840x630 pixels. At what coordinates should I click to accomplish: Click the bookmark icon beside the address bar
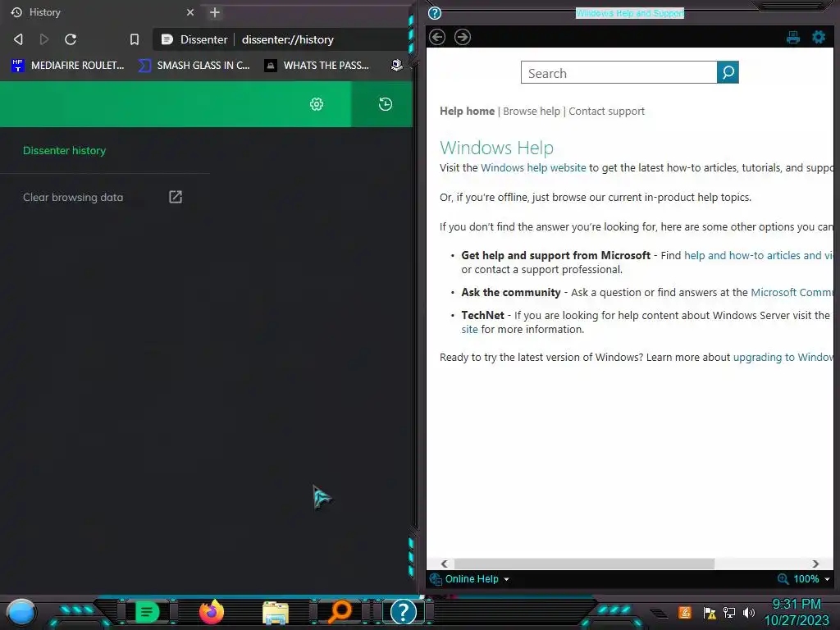click(x=135, y=39)
